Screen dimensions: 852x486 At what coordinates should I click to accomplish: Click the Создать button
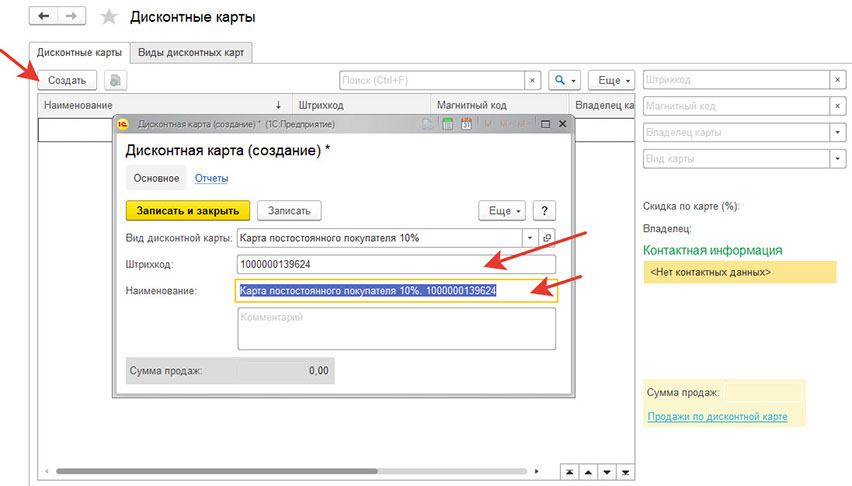[x=67, y=80]
